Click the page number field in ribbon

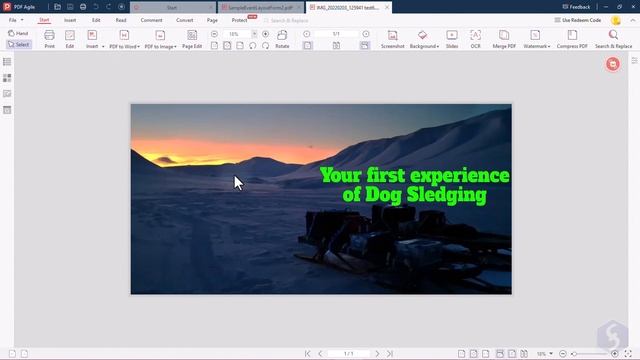pyautogui.click(x=336, y=34)
